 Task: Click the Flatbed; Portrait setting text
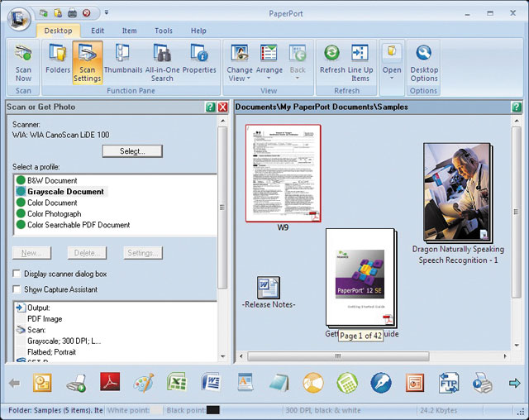click(51, 352)
